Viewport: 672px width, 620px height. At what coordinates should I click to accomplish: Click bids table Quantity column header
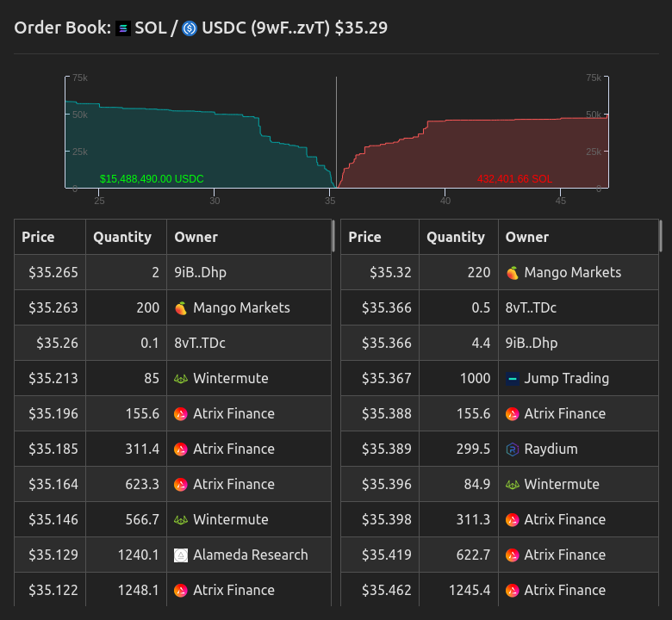point(122,237)
